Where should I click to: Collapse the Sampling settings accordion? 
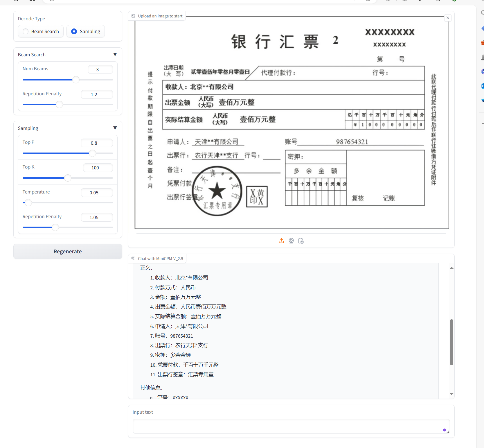click(115, 128)
